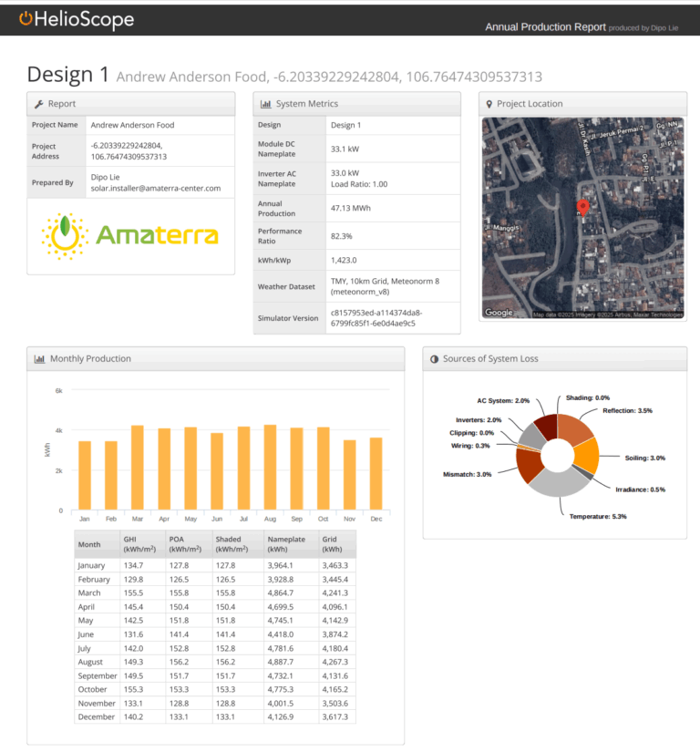Click the Google logo on the map
Viewport: 700px width, 752px height.
(x=499, y=313)
